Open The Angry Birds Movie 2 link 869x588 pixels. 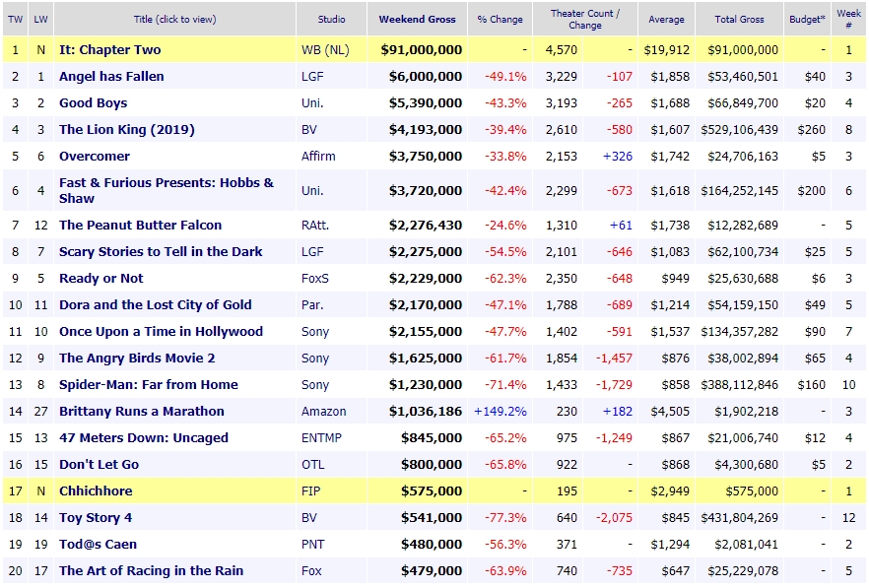[x=137, y=358]
